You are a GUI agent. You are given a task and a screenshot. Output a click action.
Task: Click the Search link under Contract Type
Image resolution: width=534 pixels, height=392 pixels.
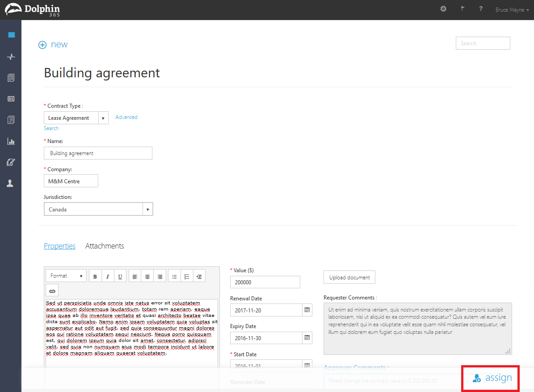tap(51, 128)
